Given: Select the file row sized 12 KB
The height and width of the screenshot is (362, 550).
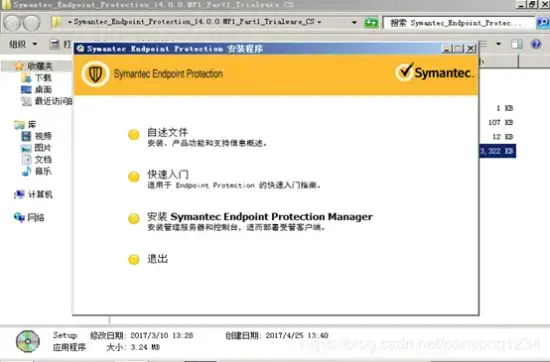Looking at the screenshot, I should (503, 137).
